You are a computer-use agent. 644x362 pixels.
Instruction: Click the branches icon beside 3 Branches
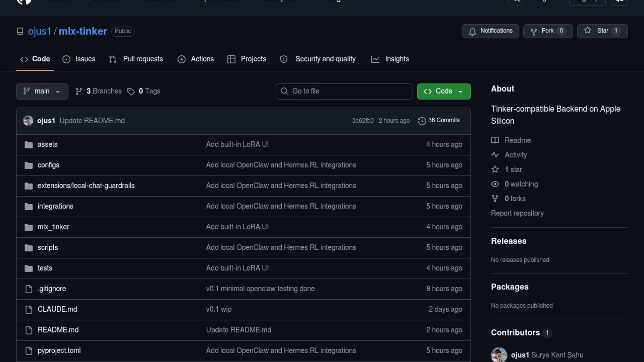(79, 92)
